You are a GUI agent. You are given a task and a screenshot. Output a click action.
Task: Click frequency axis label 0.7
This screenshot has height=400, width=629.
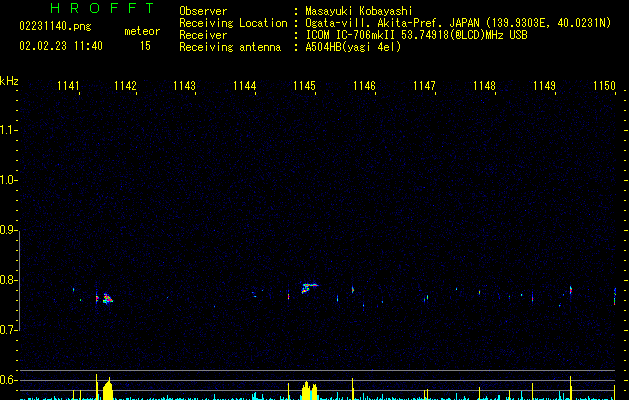(x=8, y=330)
